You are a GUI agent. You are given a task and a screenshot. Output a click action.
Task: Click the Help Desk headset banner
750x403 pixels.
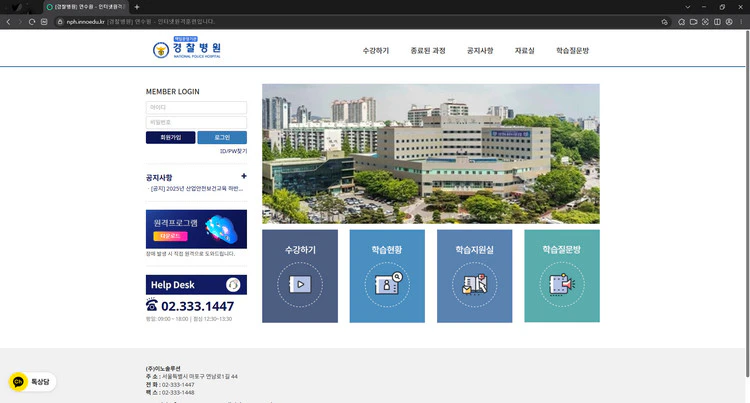[196, 285]
